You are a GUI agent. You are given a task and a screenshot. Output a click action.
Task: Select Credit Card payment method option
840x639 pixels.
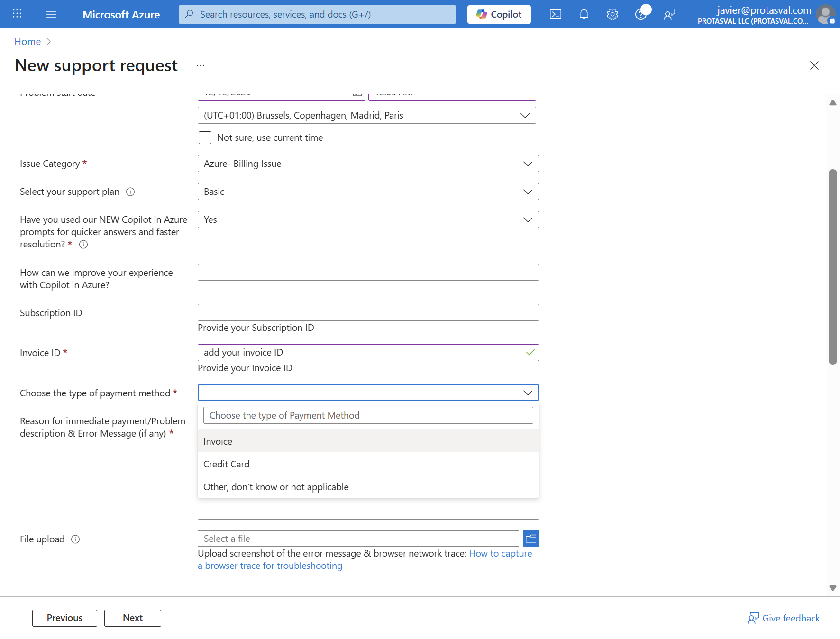coord(368,464)
